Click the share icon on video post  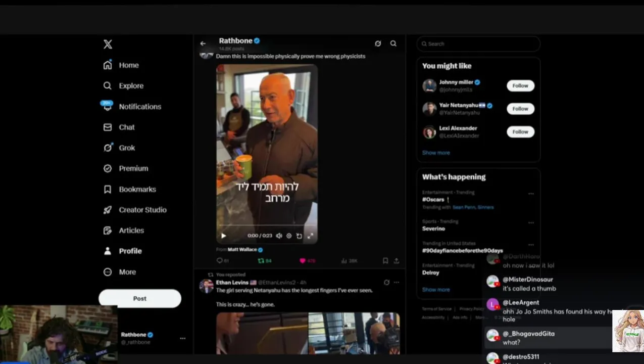click(x=397, y=261)
